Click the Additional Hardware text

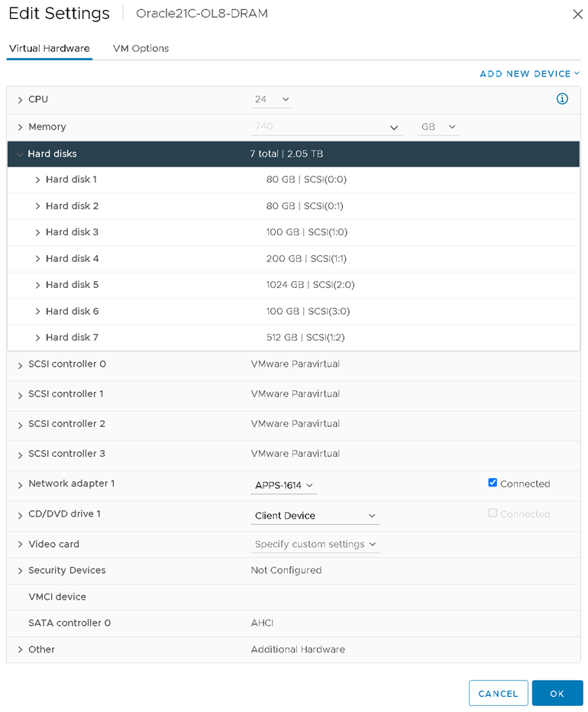[x=298, y=649]
